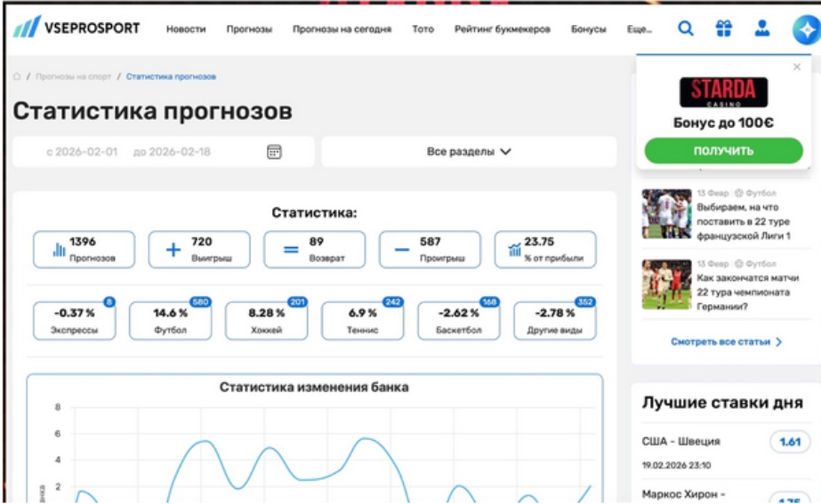Open 'Смотреть все статьи' link
Viewport: 821px width, 504px height.
(726, 341)
